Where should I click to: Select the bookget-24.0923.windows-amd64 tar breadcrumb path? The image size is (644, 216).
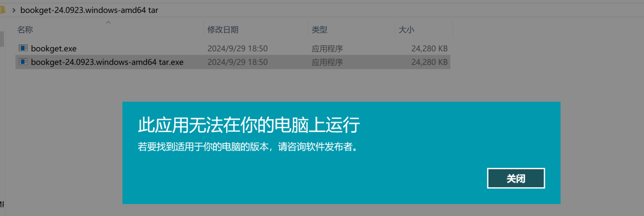click(x=89, y=10)
